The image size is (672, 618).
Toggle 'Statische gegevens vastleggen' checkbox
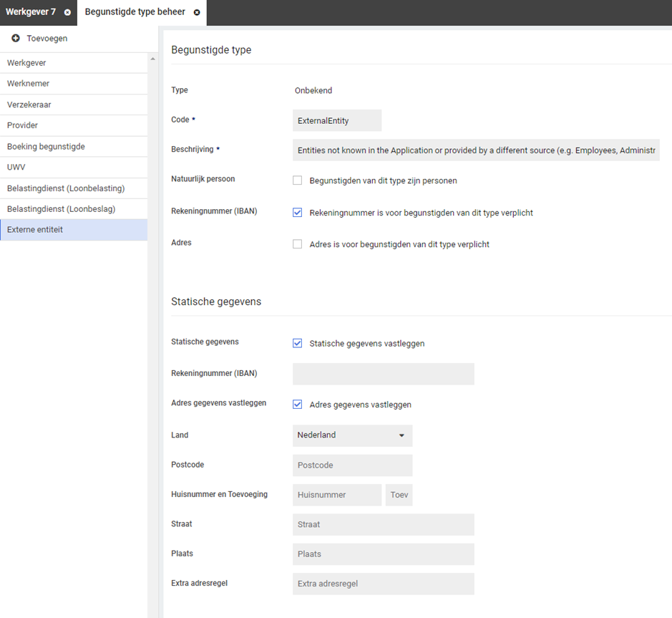click(x=298, y=343)
